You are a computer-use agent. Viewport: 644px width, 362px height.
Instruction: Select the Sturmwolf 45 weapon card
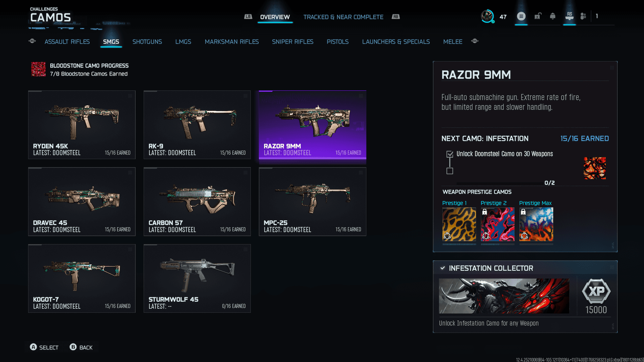click(x=197, y=279)
